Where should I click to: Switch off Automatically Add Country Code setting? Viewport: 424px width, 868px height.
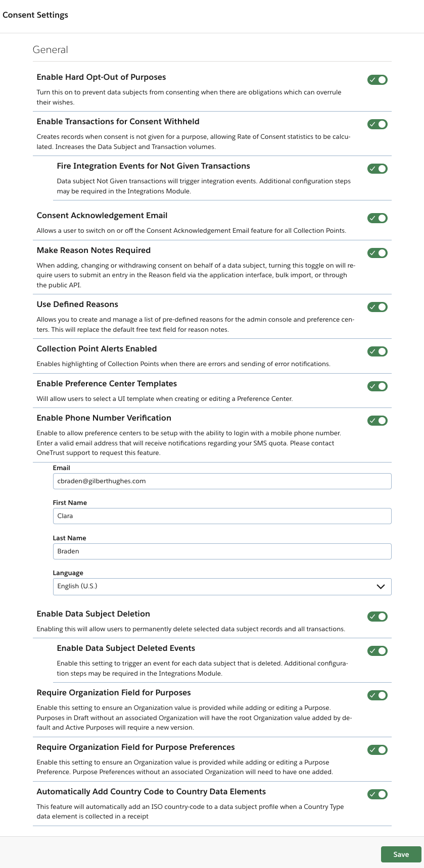click(x=376, y=794)
